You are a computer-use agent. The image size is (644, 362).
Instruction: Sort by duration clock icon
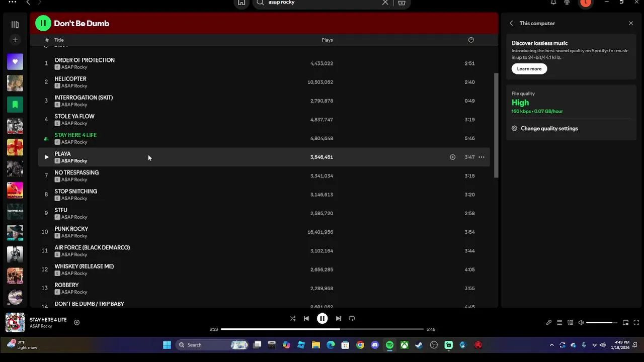coord(471,40)
